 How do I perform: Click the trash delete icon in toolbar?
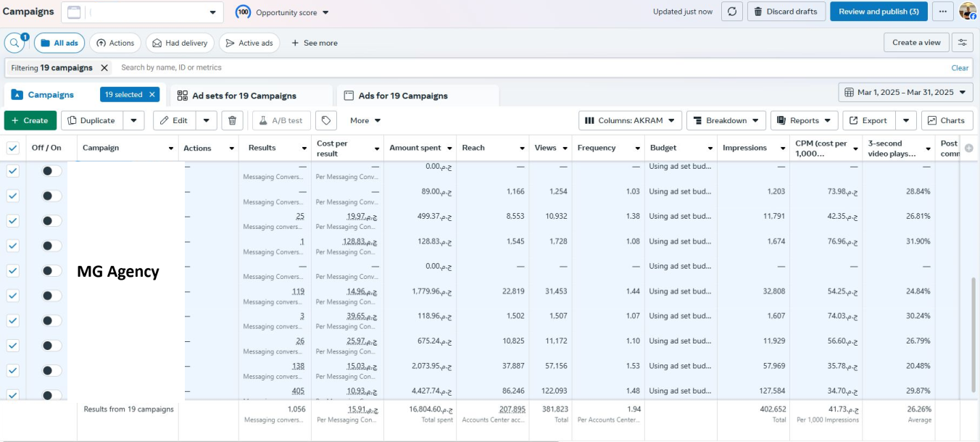tap(232, 120)
